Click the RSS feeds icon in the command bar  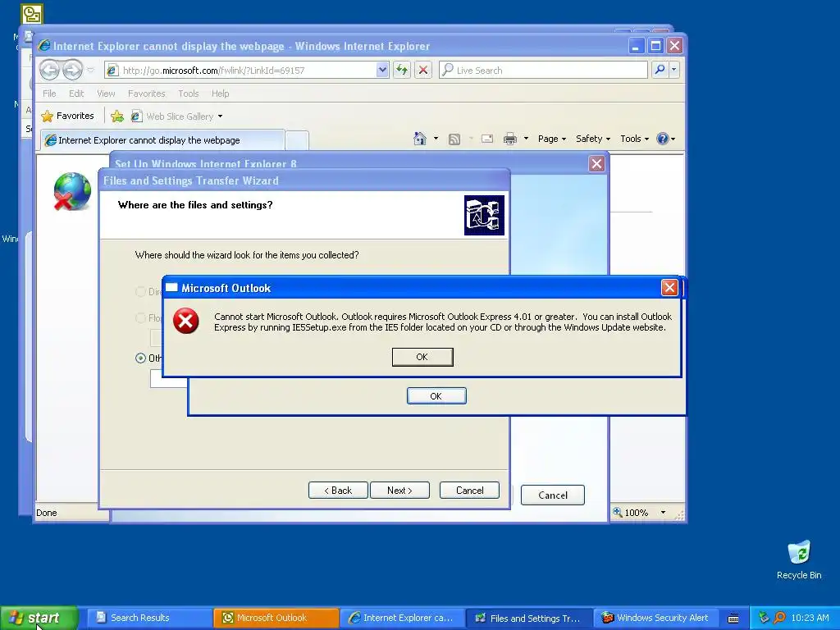pyautogui.click(x=454, y=139)
